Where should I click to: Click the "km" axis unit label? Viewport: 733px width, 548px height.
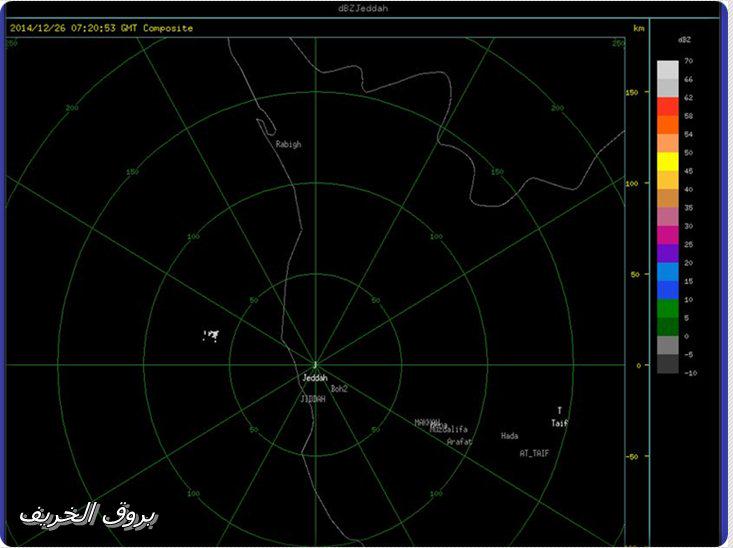click(639, 29)
